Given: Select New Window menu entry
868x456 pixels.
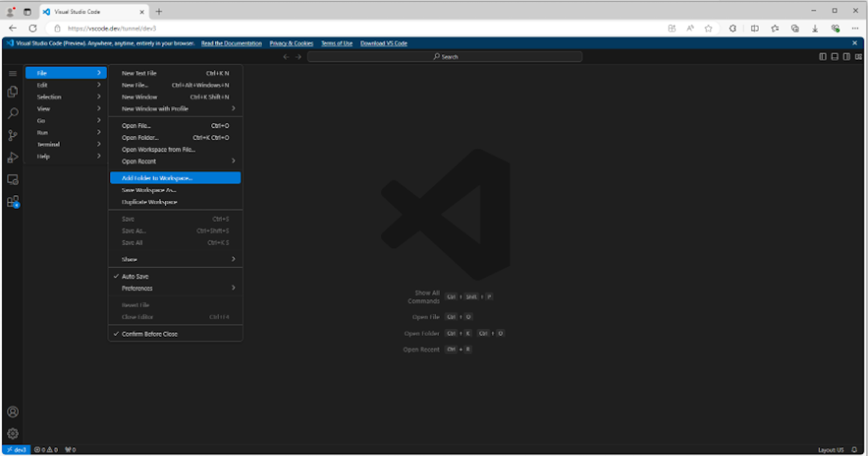Looking at the screenshot, I should pyautogui.click(x=175, y=97).
